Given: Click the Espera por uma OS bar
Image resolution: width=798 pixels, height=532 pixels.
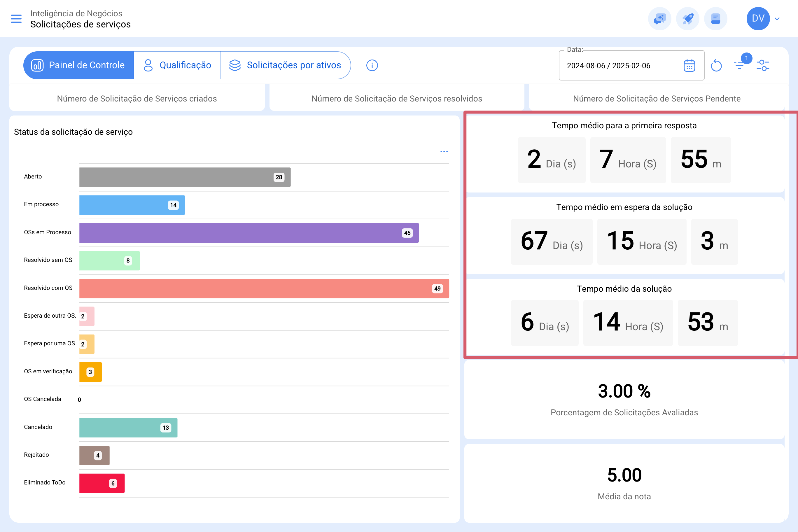Looking at the screenshot, I should coord(87,344).
